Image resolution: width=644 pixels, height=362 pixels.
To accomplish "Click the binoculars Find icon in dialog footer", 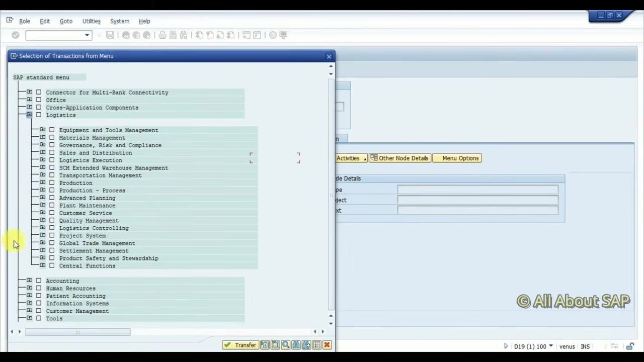I will point(296,345).
